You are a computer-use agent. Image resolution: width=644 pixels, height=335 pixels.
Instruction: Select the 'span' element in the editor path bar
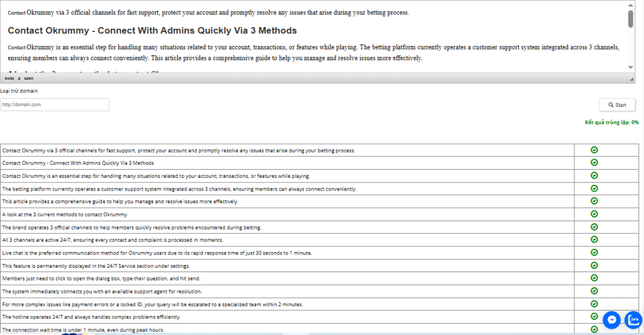coord(29,79)
